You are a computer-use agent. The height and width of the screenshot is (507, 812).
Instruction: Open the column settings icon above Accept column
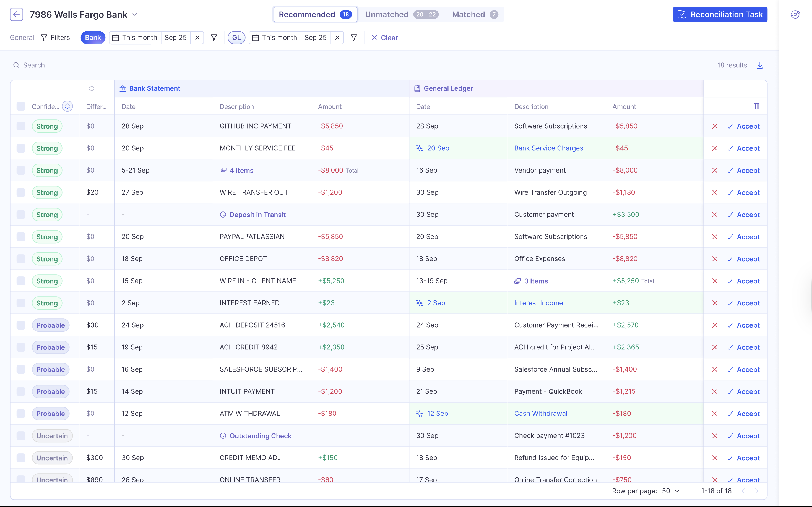tap(757, 106)
